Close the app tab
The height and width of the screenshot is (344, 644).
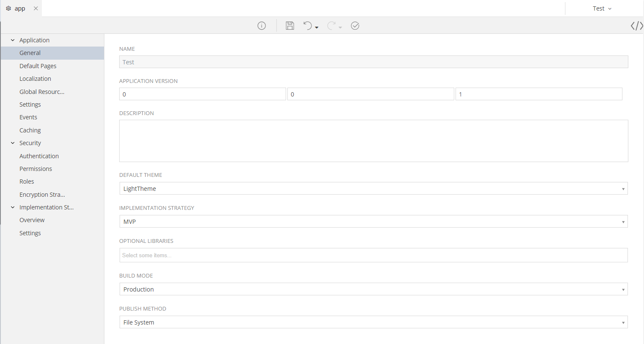tap(36, 8)
